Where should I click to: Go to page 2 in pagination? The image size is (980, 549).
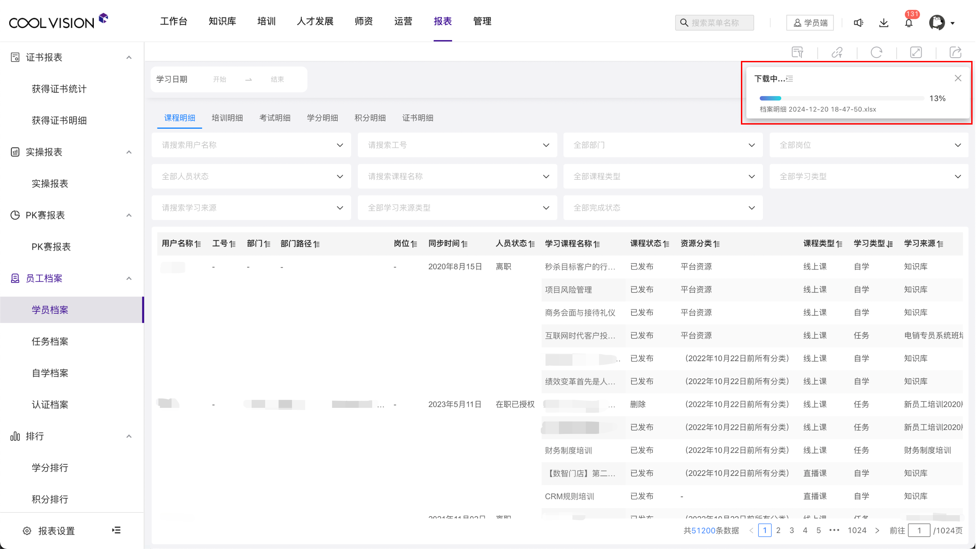pyautogui.click(x=778, y=530)
